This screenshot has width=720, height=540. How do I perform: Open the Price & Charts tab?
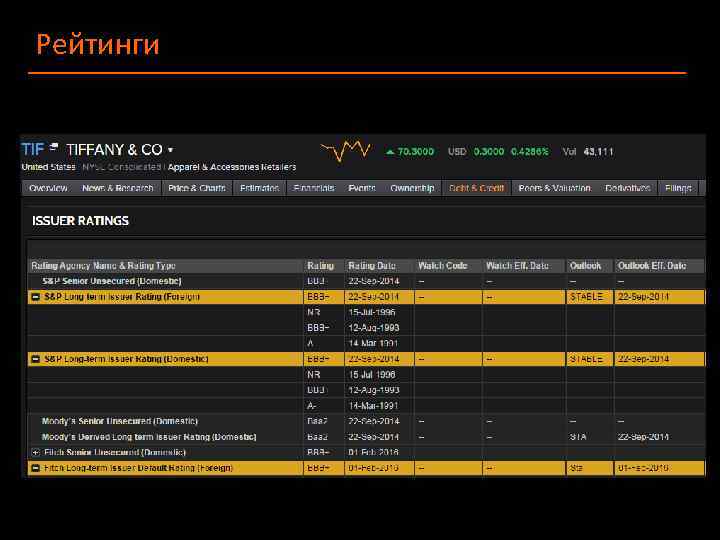(197, 188)
